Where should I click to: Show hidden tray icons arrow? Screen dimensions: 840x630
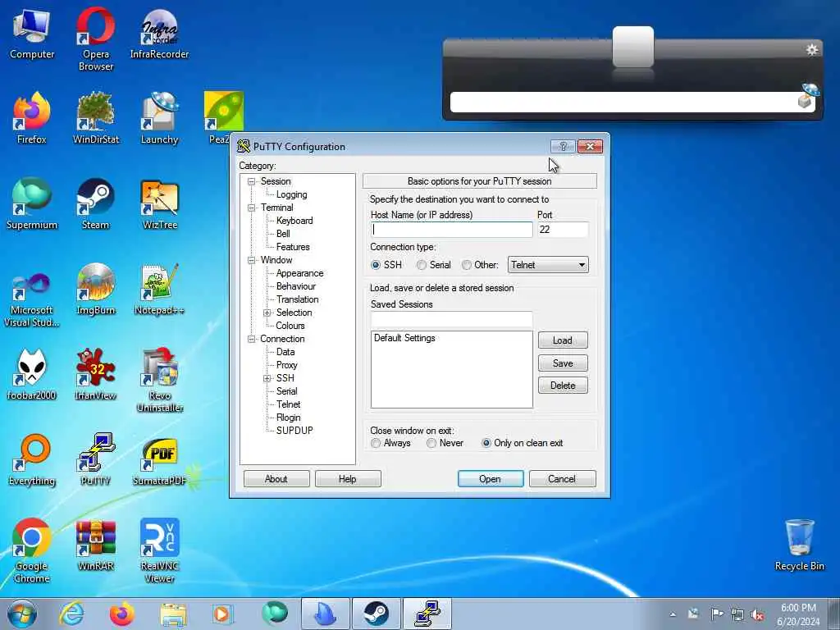pos(673,615)
